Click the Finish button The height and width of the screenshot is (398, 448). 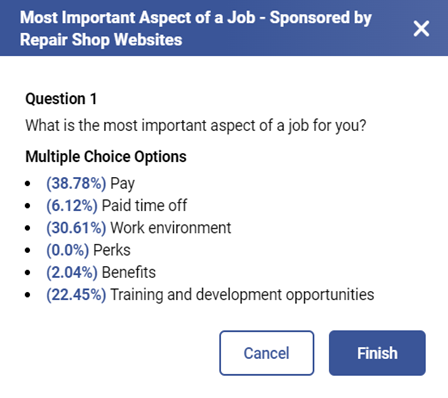377,353
